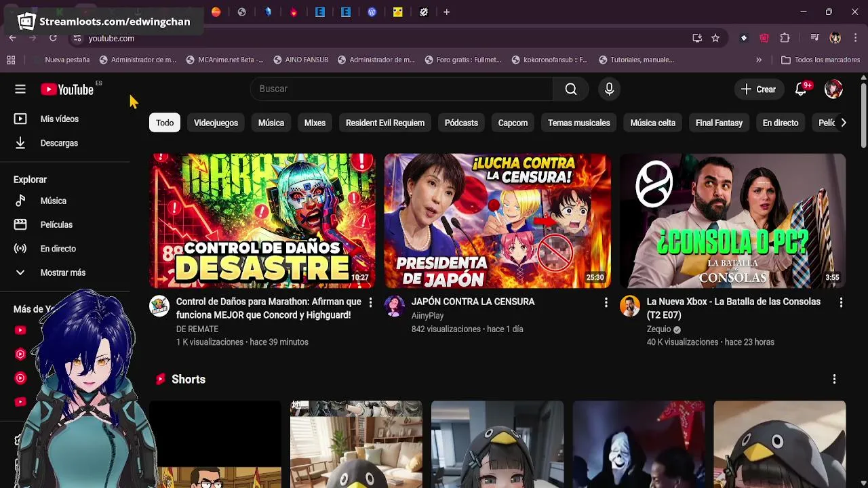The height and width of the screenshot is (488, 868).
Task: Select the Mixes filter chip
Action: click(315, 123)
